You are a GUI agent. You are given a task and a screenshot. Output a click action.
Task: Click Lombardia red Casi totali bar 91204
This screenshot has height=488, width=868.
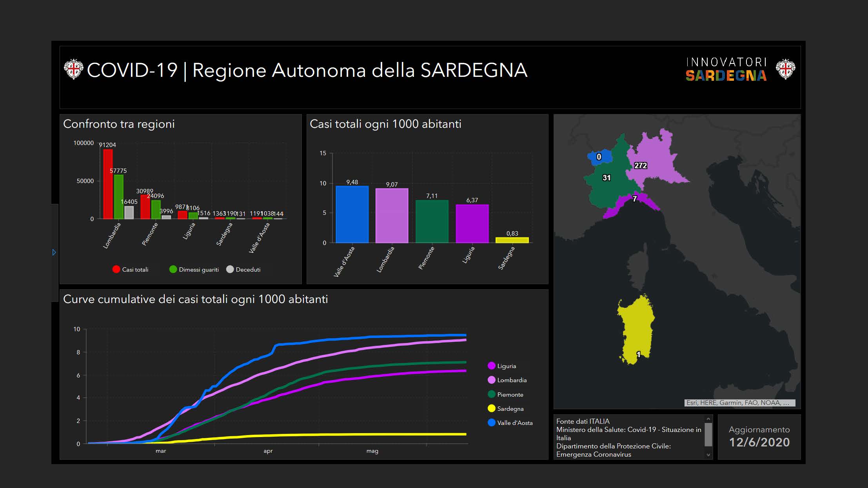coord(108,184)
